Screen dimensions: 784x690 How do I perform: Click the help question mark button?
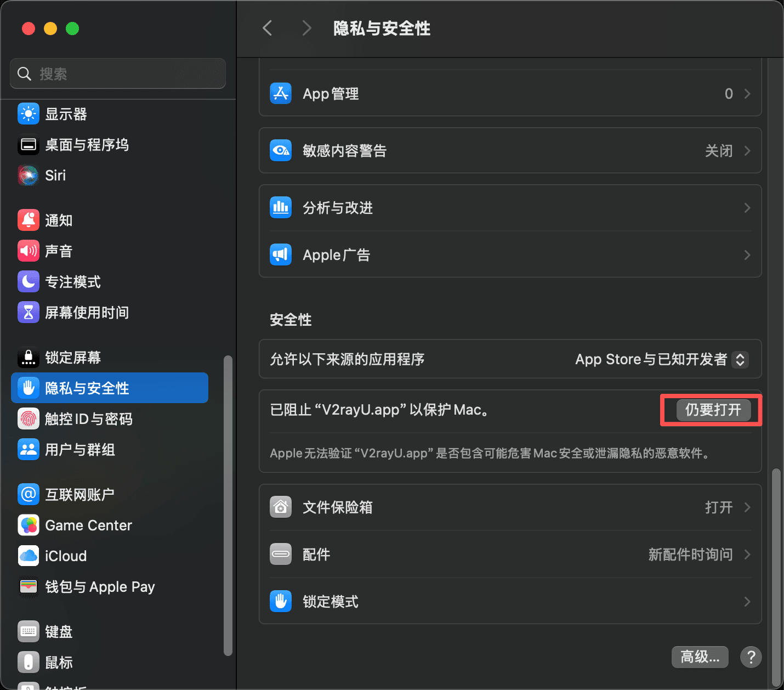point(751,657)
